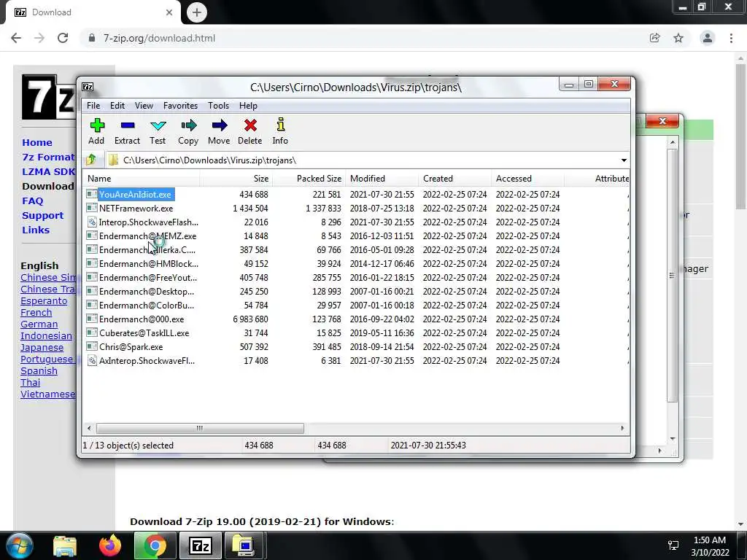Click the Add toolbar icon
The image size is (747, 560).
[x=97, y=125]
